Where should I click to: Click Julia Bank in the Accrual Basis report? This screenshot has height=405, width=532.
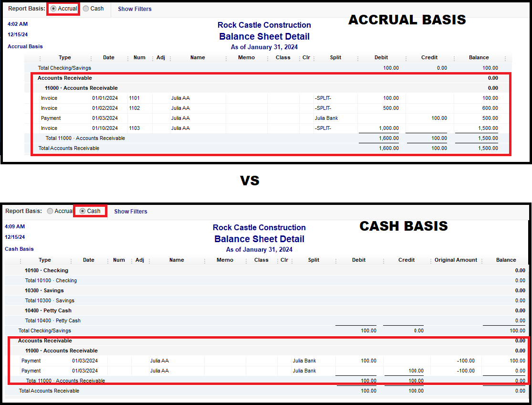326,118
